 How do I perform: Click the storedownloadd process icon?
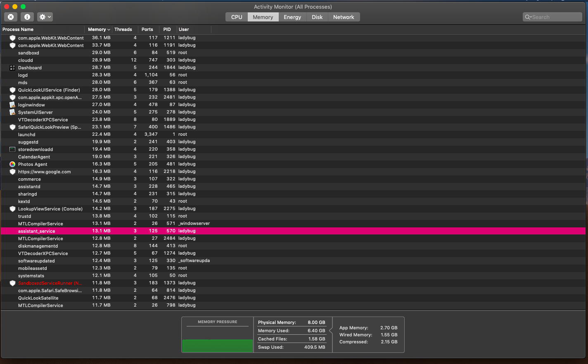(12, 149)
